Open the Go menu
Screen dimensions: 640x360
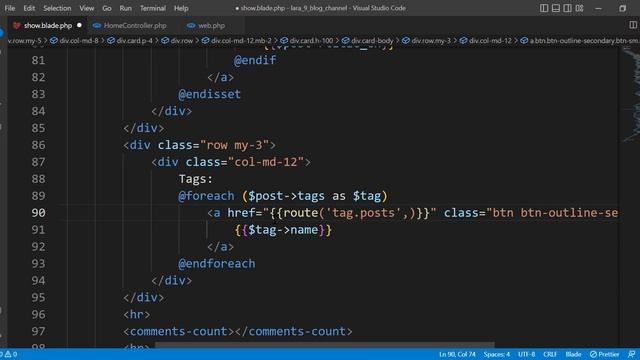tap(107, 8)
